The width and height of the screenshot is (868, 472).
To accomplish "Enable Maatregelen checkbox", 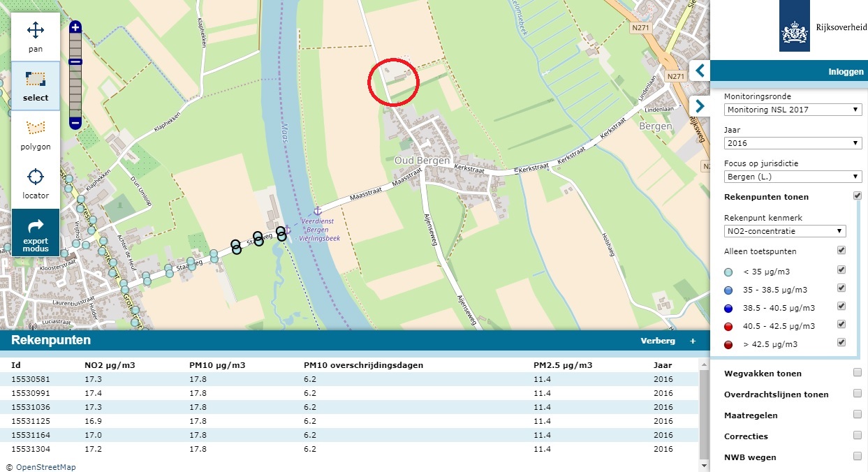I will click(858, 415).
